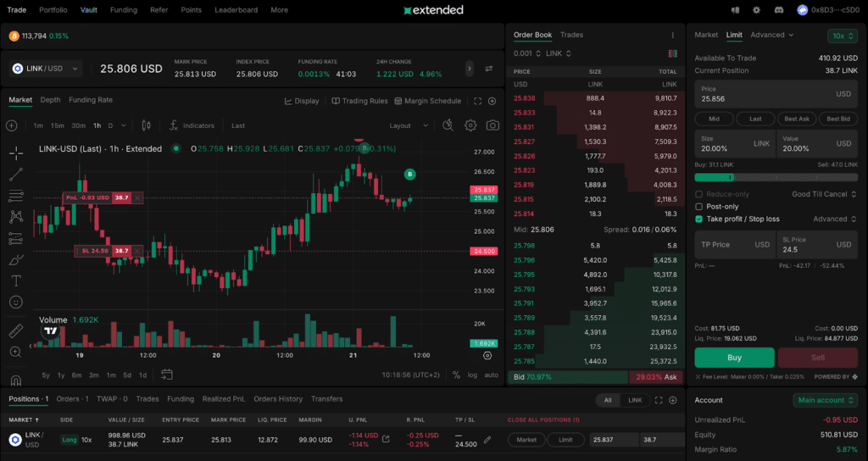Open the chart Layout dropdown
868x461 pixels.
coord(409,125)
